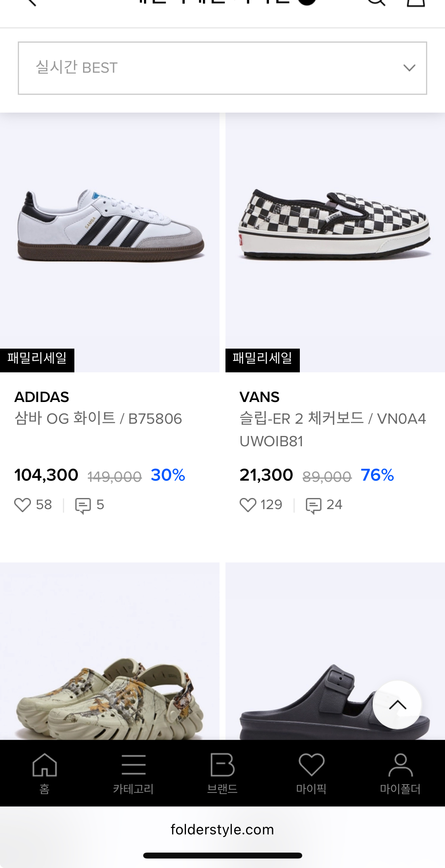
Task: Open reviews icon for Vans slip-on
Action: [x=313, y=505]
